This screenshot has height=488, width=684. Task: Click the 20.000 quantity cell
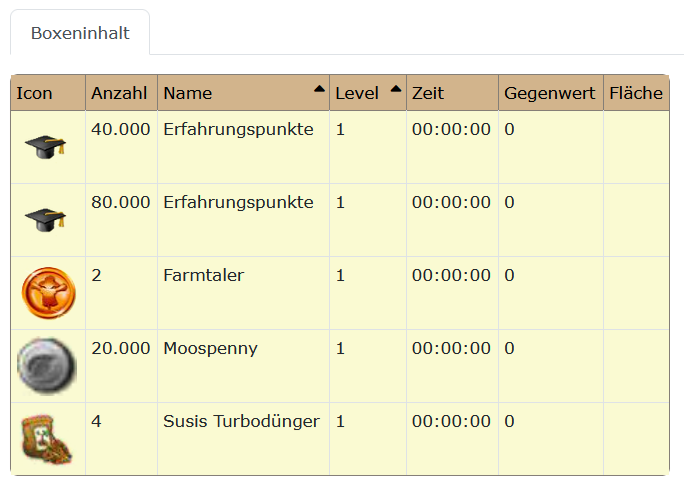pos(120,348)
